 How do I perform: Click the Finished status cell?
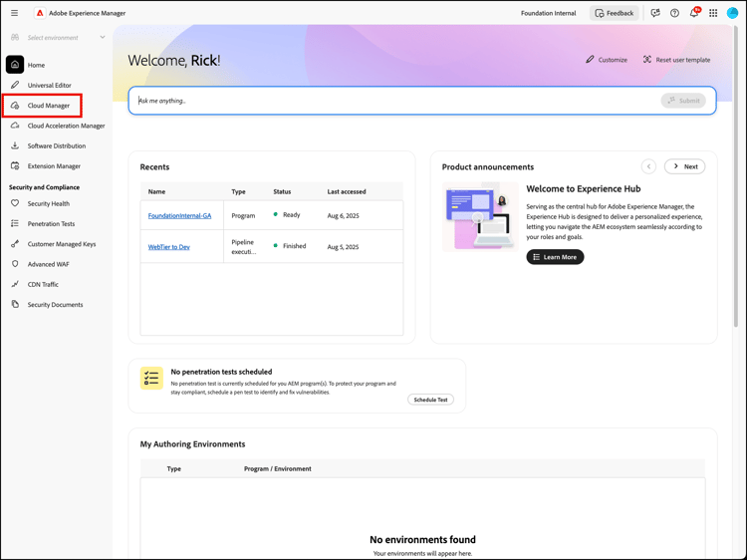[x=290, y=246]
